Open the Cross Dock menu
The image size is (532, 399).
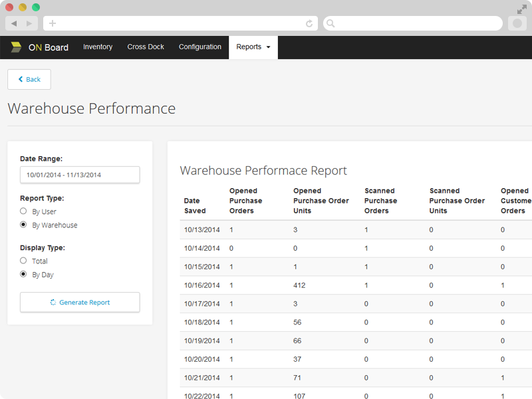[x=146, y=47]
